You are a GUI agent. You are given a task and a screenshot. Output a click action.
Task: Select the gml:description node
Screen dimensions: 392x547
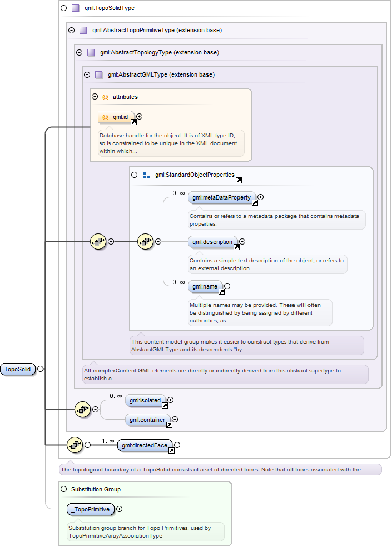pos(213,242)
